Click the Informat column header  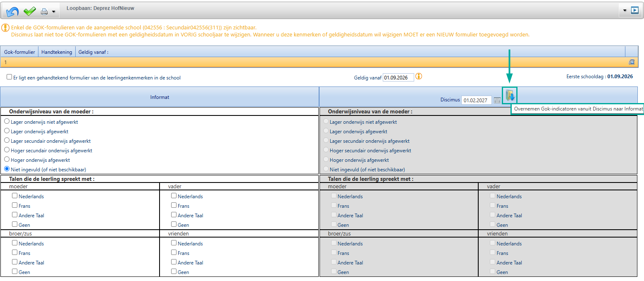pos(160,97)
